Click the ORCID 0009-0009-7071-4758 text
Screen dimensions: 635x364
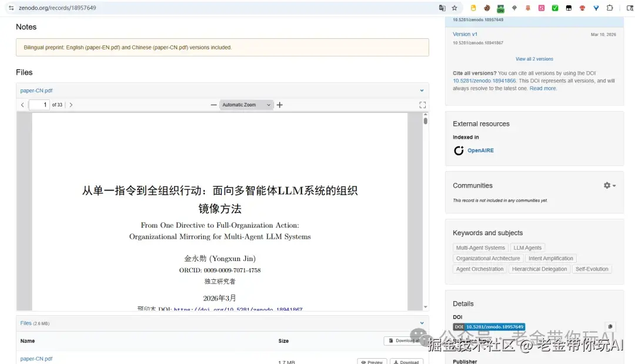[x=220, y=270]
